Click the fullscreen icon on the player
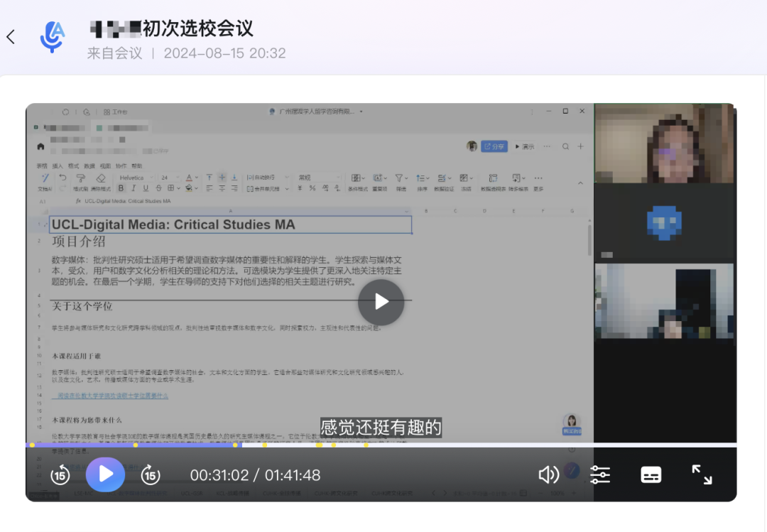767x532 pixels. click(x=702, y=474)
